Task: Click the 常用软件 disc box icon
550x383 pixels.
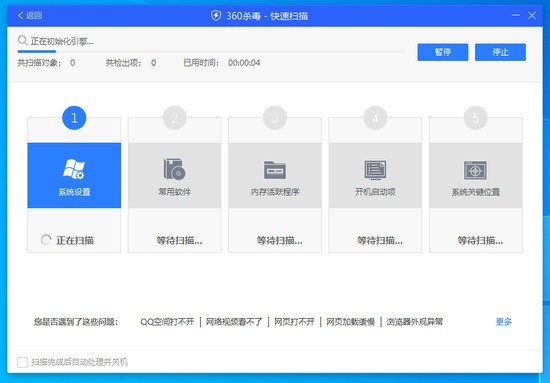Action: (x=174, y=169)
